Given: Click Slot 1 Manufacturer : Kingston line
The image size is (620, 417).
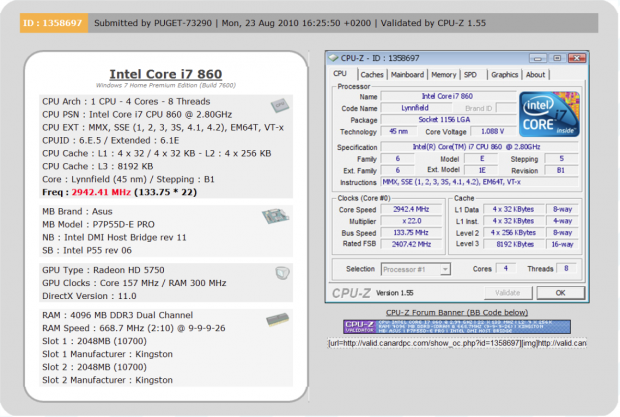Looking at the screenshot, I should [x=108, y=354].
